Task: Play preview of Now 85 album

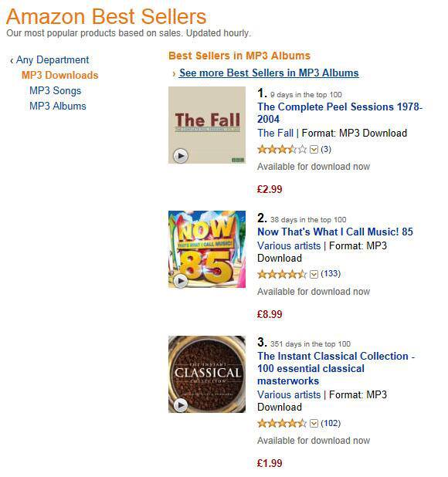Action: 181,281
